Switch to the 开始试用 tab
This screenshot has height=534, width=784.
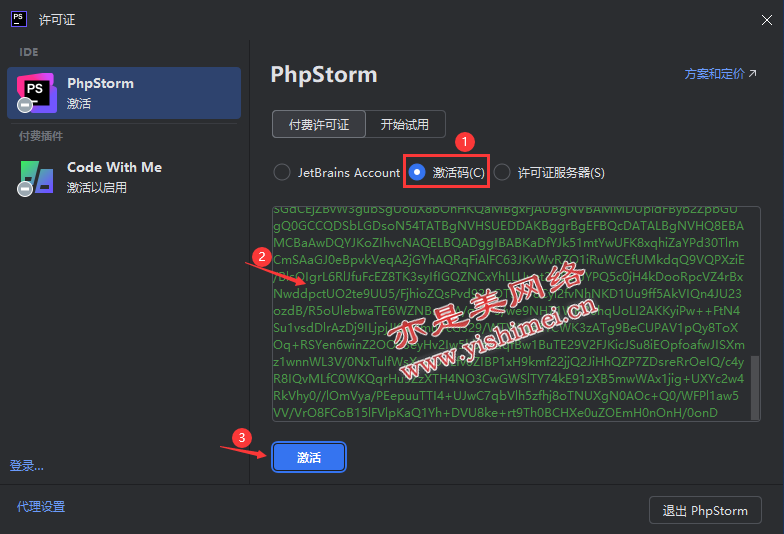tap(405, 124)
